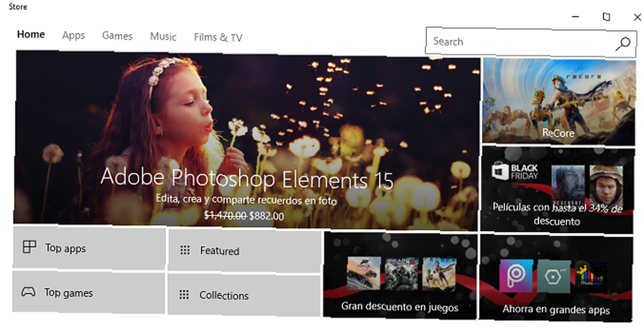This screenshot has width=644, height=332.
Task: Focus the Search input field
Action: [x=531, y=42]
